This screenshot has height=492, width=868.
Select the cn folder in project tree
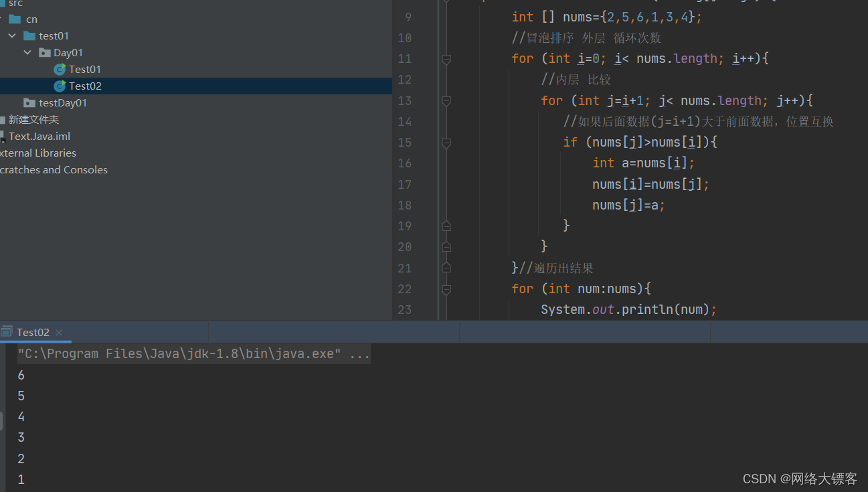31,19
